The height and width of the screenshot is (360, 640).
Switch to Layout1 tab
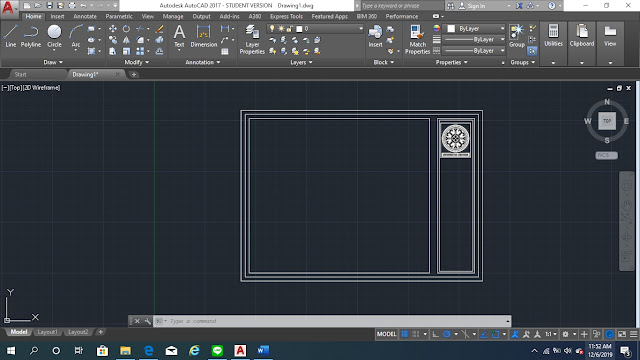tap(47, 332)
